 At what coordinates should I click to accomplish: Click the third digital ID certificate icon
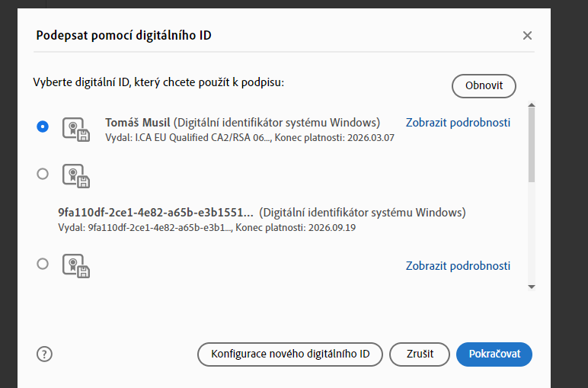click(76, 266)
